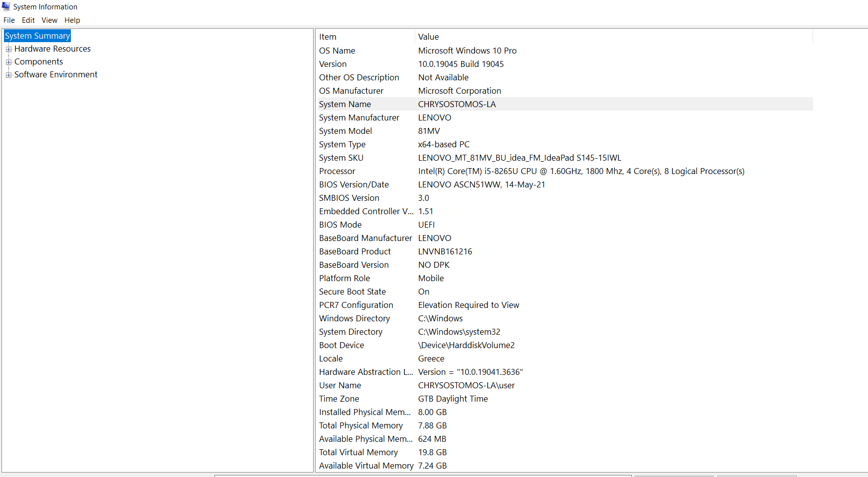Select the OS Manufacturer row

(x=564, y=91)
